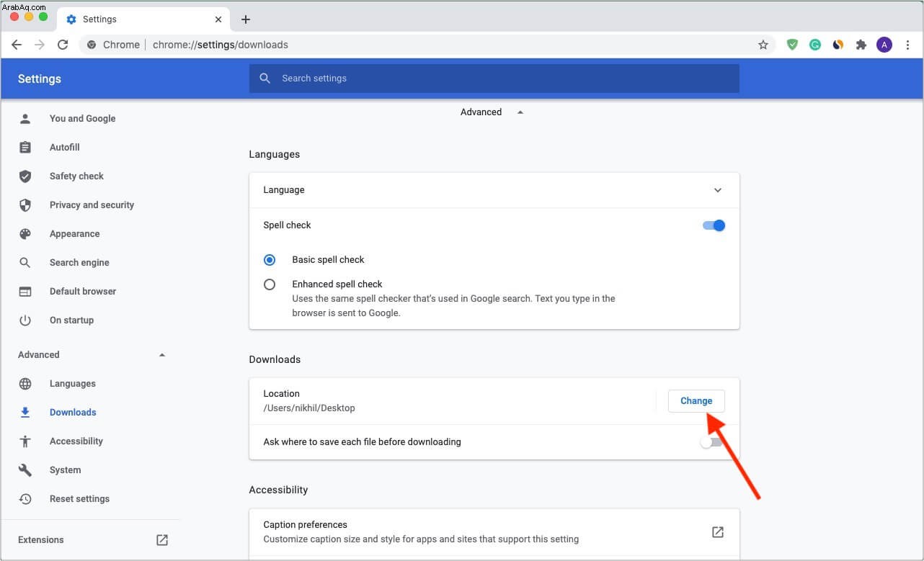Collapse Advanced group in the sidebar

pos(162,355)
